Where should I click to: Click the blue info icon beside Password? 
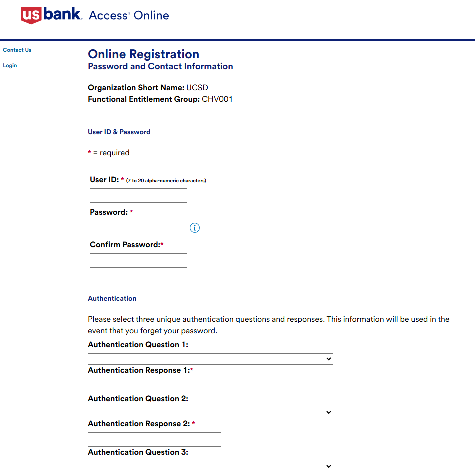[x=195, y=227]
